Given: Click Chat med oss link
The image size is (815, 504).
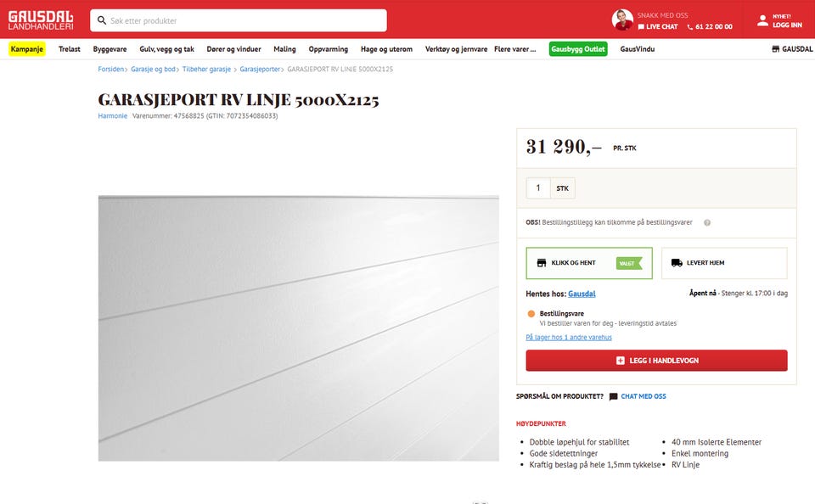Looking at the screenshot, I should [644, 396].
